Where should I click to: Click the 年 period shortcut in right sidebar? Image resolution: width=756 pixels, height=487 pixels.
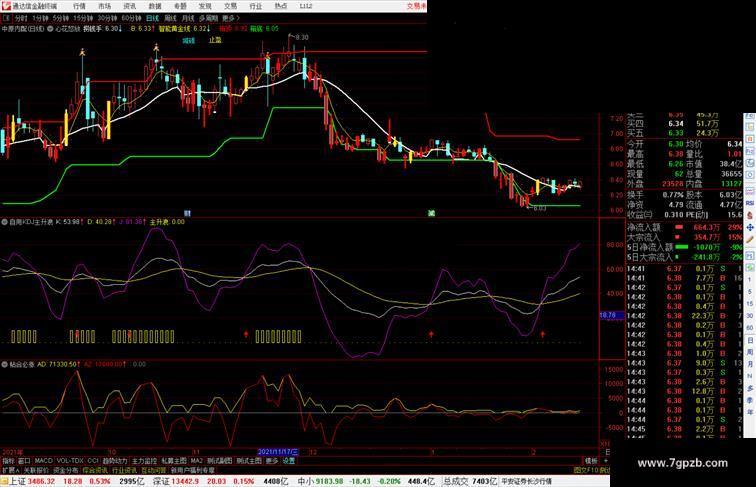(x=750, y=412)
